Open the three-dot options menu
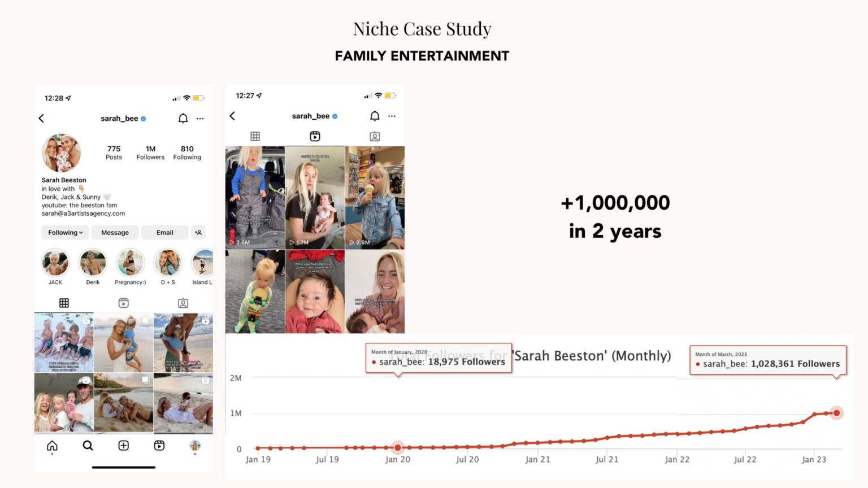 point(200,118)
